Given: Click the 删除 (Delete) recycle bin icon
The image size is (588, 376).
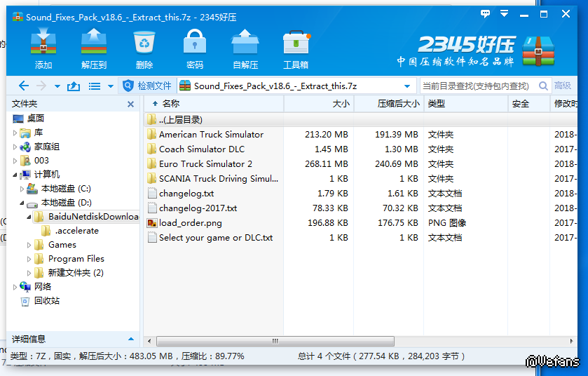Looking at the screenshot, I should [144, 49].
